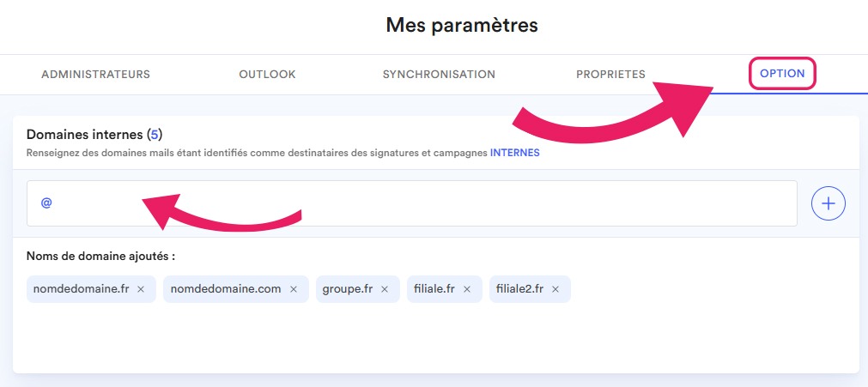Focus the internal domain input field
The image size is (868, 387).
(412, 203)
